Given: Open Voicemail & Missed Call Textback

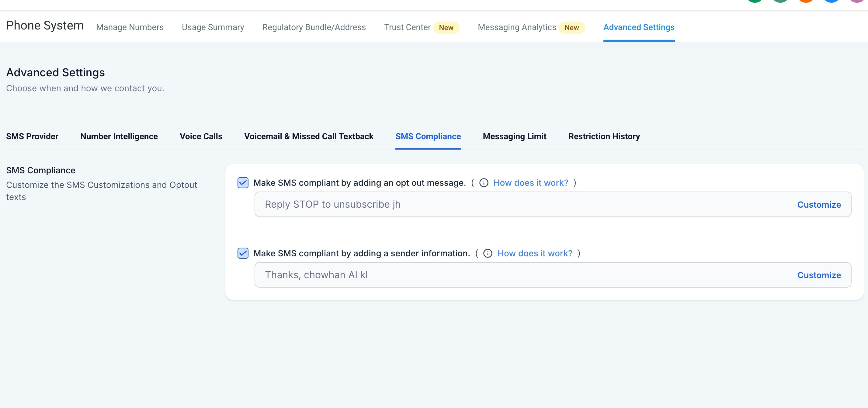Looking at the screenshot, I should pos(308,136).
